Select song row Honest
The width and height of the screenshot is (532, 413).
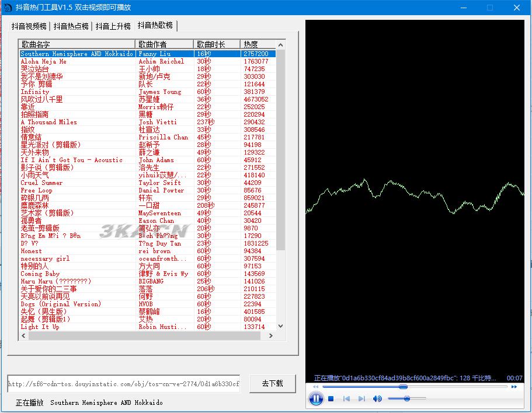(147, 251)
